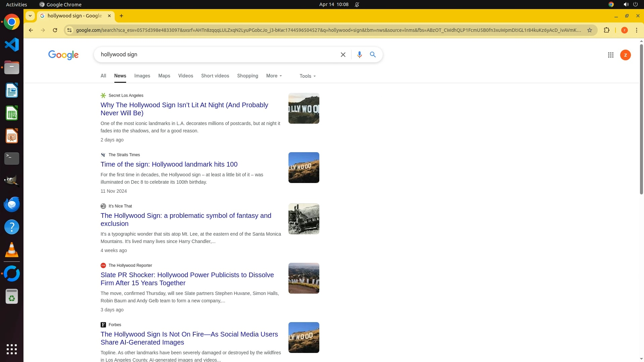Open Straits Times Hollywood landmark hits 100 article

(169, 164)
